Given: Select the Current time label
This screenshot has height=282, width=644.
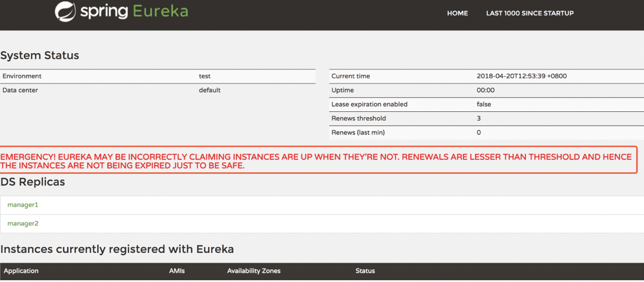Looking at the screenshot, I should [351, 76].
